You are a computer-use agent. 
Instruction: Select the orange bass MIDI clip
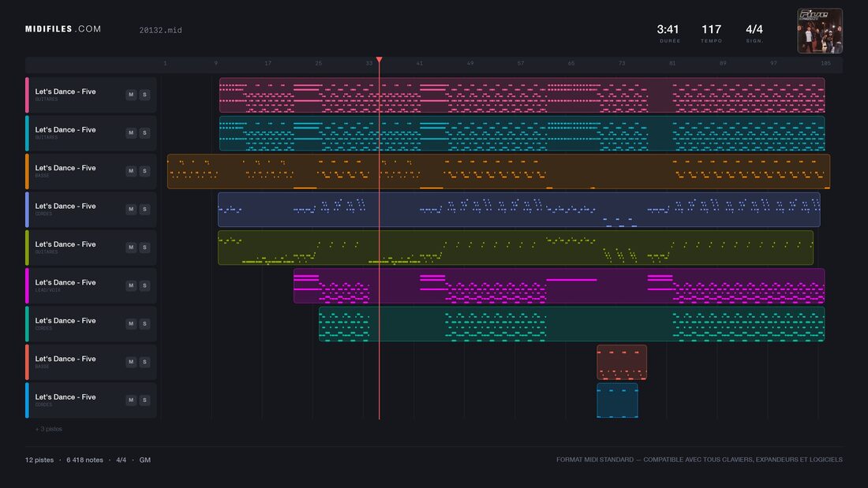click(498, 172)
